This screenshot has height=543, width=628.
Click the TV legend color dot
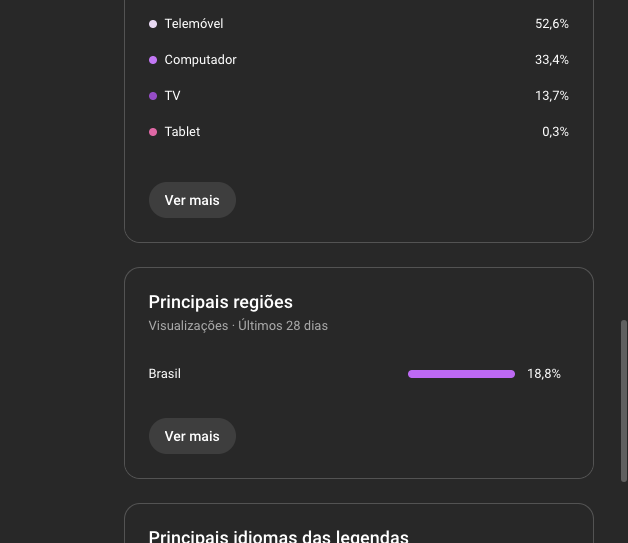(153, 96)
